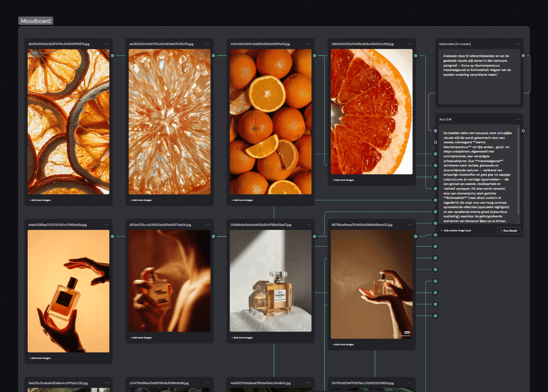The image size is (548, 392).
Task: Add more images to 2864030053d node
Action: coord(343,180)
